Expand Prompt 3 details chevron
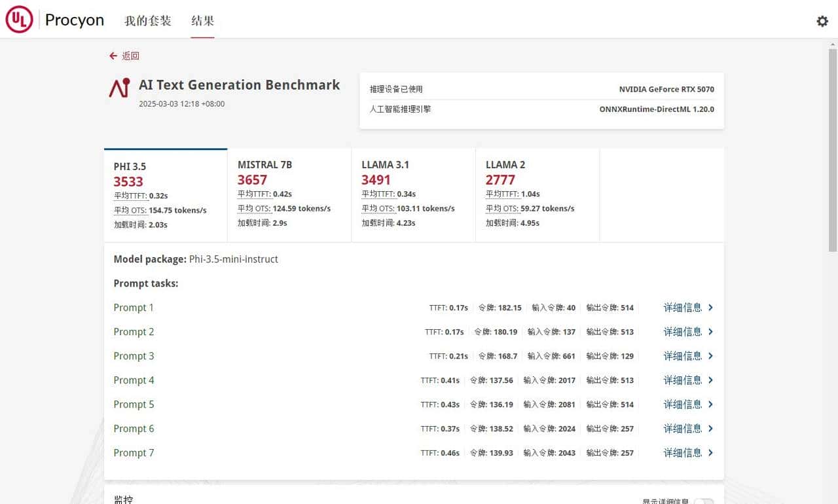Viewport: 838px width, 504px height. tap(710, 356)
